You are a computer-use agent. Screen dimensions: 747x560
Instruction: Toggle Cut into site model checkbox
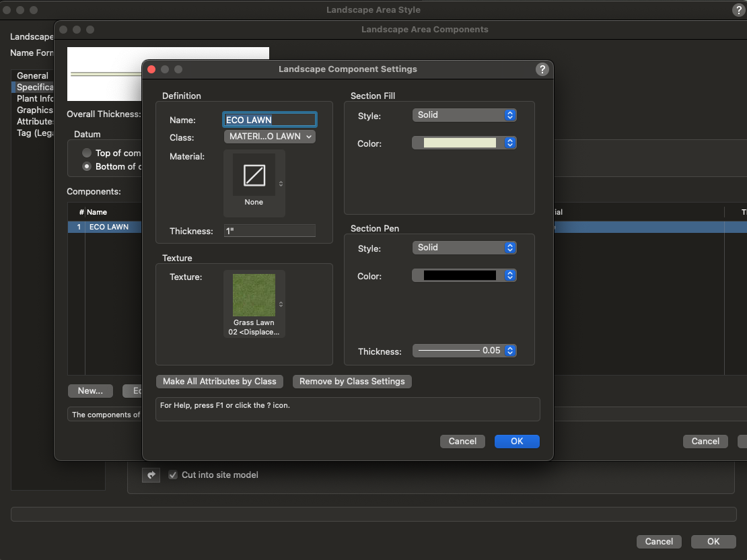point(173,475)
